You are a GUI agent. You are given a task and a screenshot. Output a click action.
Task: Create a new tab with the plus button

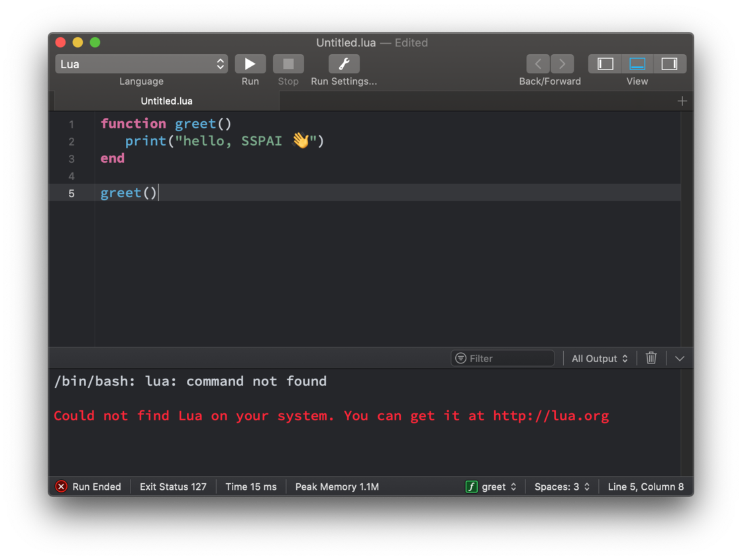[682, 101]
